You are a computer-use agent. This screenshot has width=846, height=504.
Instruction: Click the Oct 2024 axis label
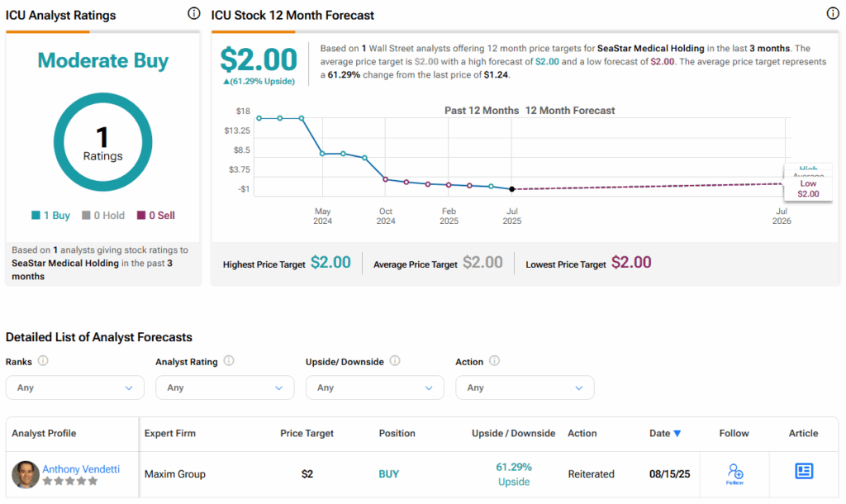pyautogui.click(x=386, y=216)
